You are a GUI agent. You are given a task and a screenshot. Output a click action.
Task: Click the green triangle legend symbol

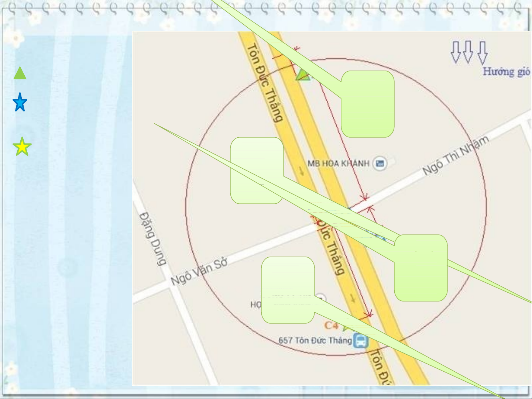20,73
